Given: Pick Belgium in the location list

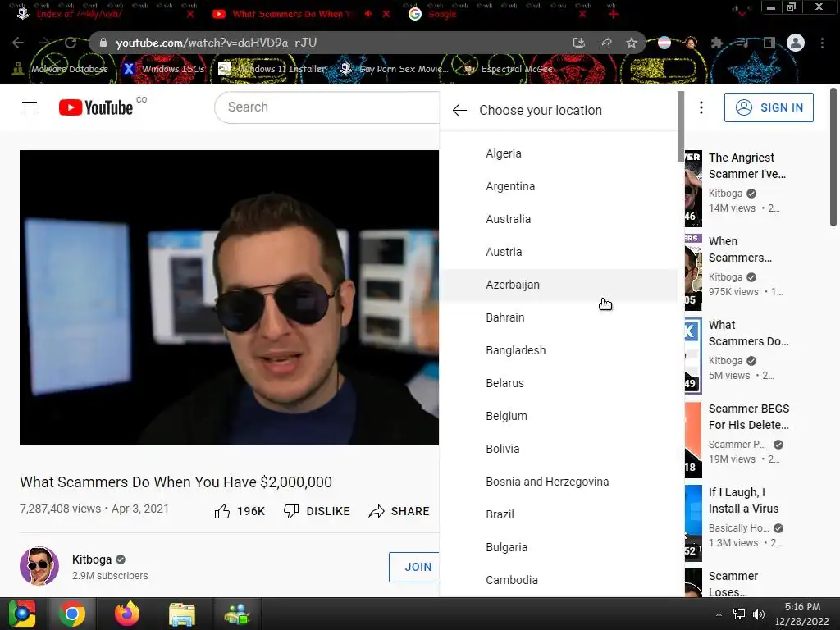Looking at the screenshot, I should (x=558, y=416).
